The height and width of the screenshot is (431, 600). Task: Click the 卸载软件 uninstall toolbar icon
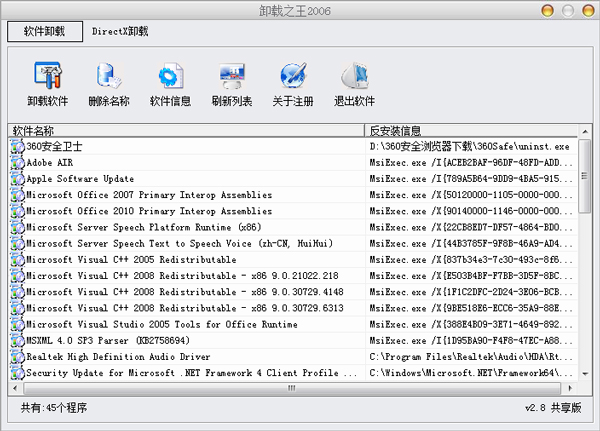pos(47,75)
